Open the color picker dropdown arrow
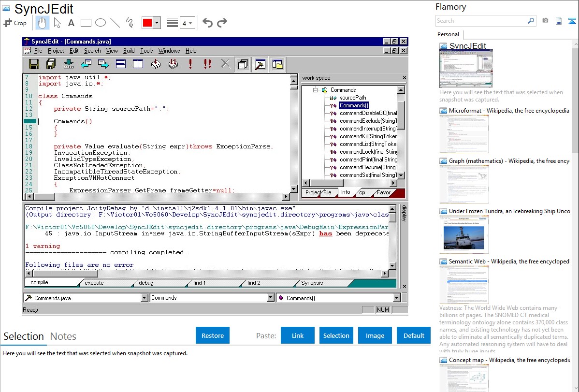This screenshot has width=579, height=392. [157, 23]
